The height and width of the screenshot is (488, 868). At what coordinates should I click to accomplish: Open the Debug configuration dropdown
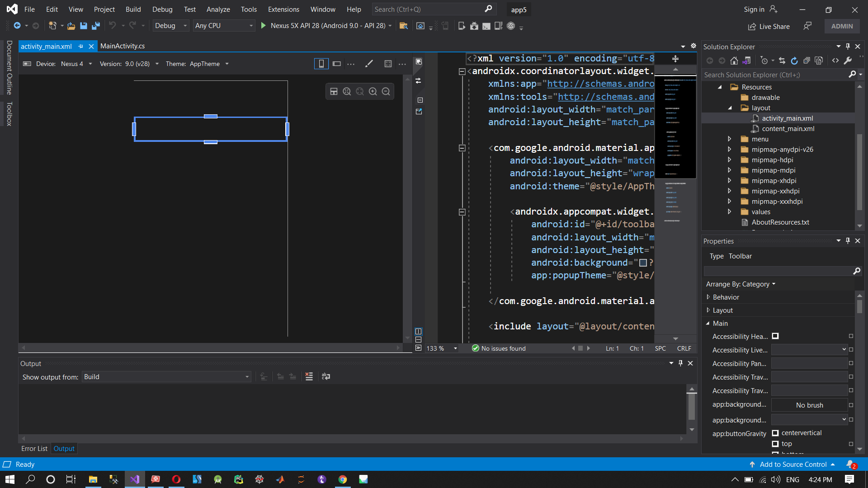coord(170,26)
